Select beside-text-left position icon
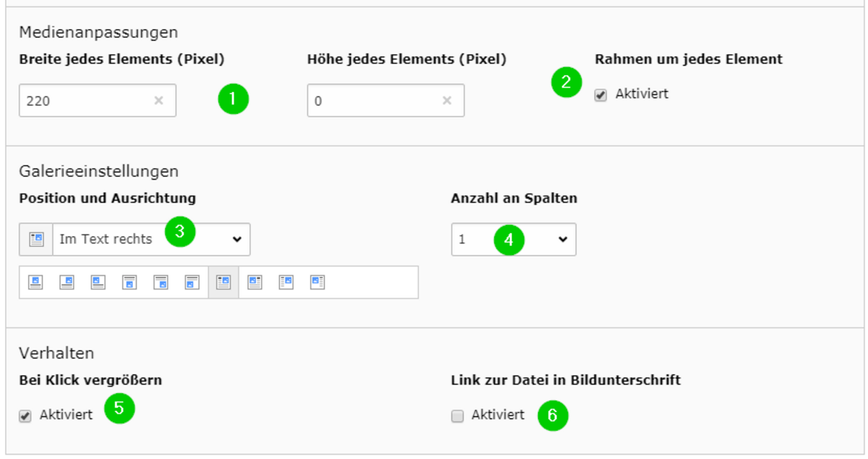Viewport: 868px width, 459px height. pos(318,282)
